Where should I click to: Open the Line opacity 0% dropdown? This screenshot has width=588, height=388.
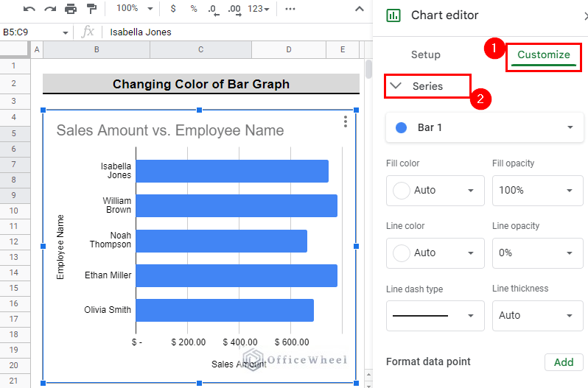point(537,253)
